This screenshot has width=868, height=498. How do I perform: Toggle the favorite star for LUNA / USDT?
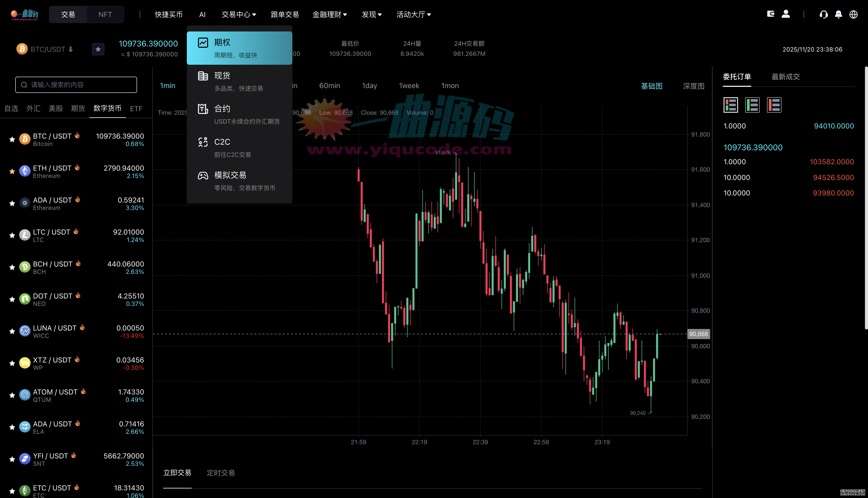[x=12, y=331]
